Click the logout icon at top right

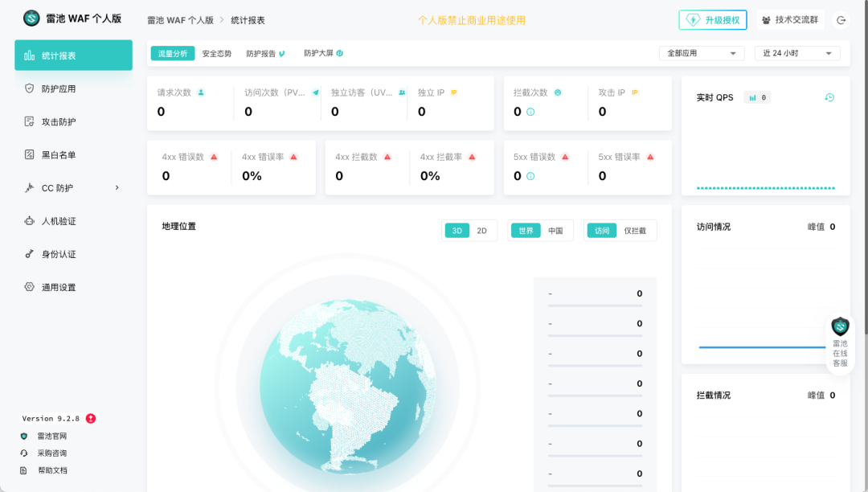(841, 20)
